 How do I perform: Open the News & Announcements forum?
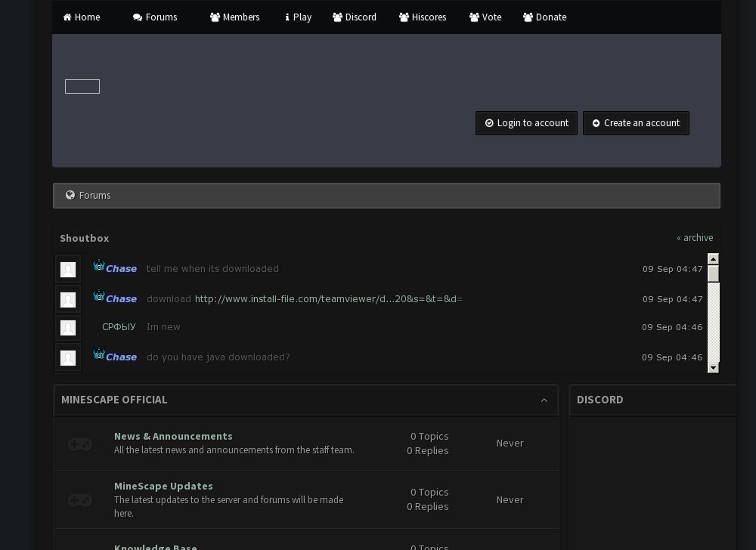(173, 436)
